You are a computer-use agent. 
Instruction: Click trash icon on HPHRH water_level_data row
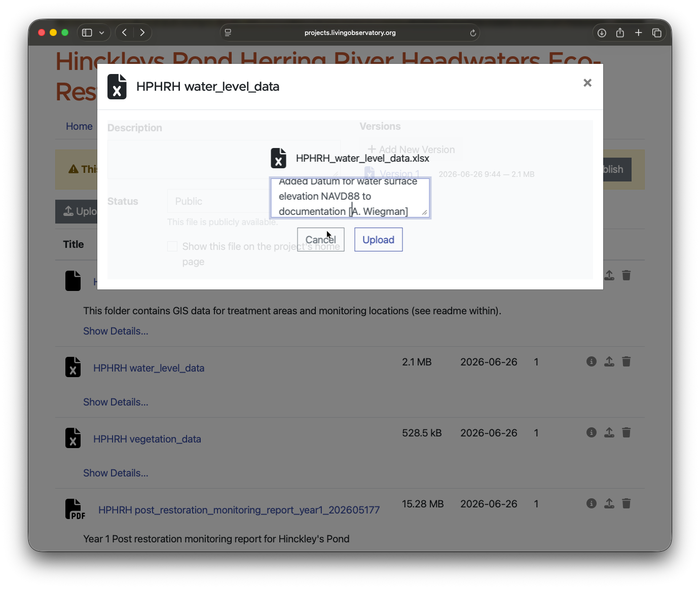pyautogui.click(x=627, y=361)
